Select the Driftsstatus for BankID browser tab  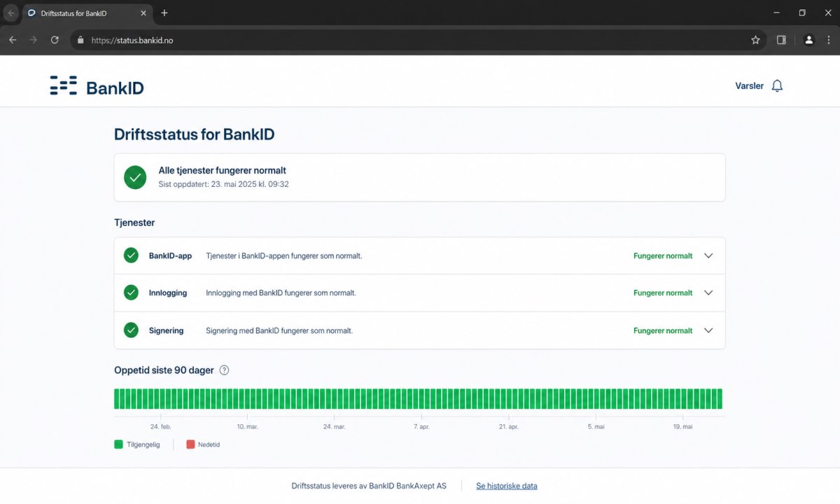click(87, 13)
